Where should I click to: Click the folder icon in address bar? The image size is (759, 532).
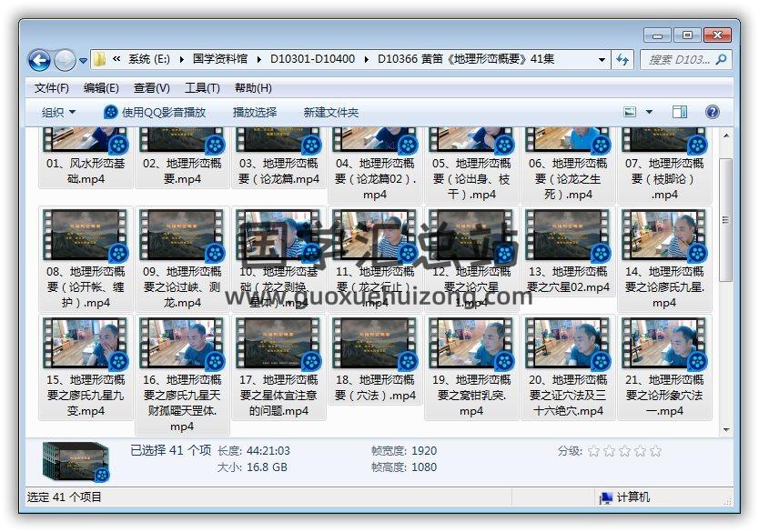[99, 59]
